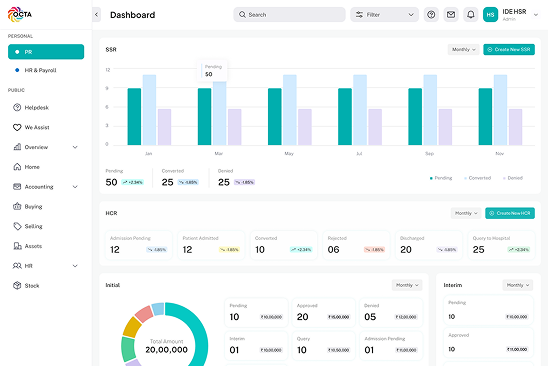Focus the Search input field

point(289,15)
